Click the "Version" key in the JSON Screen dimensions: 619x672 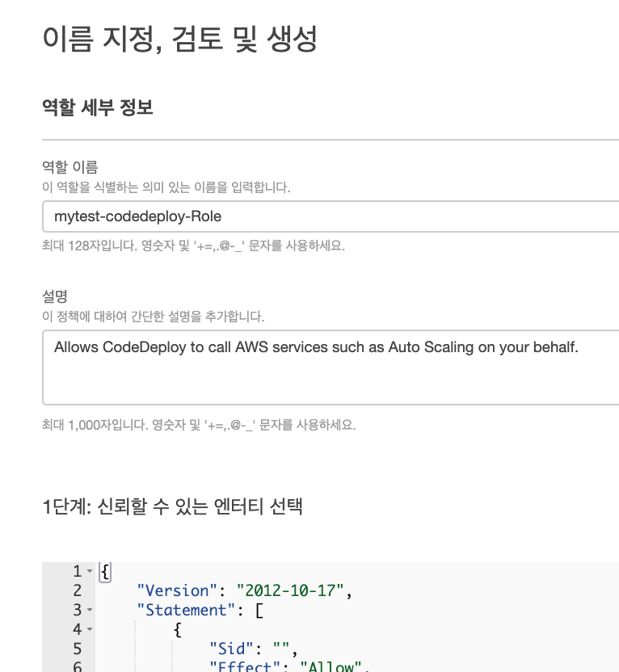[178, 590]
